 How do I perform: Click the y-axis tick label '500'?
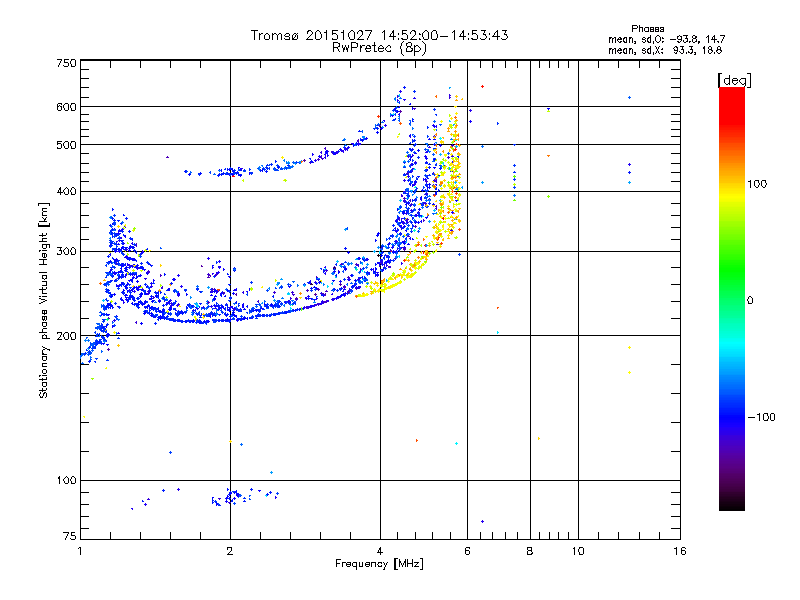66,145
